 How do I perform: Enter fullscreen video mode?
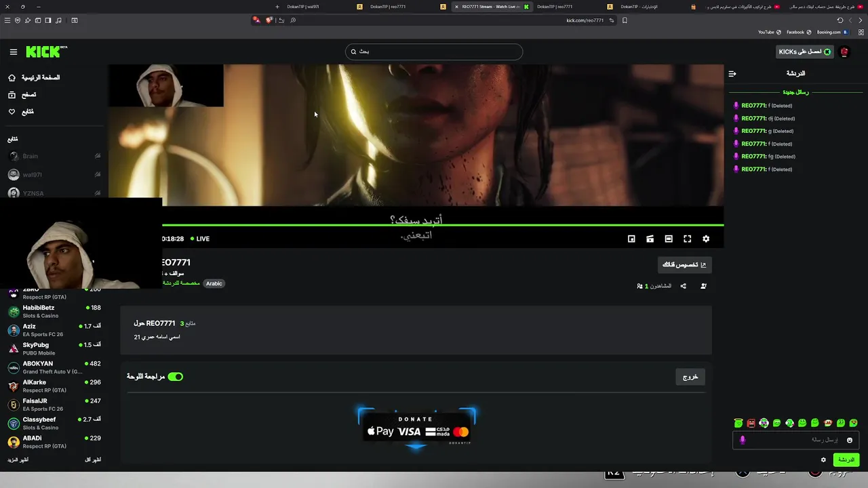pyautogui.click(x=687, y=239)
